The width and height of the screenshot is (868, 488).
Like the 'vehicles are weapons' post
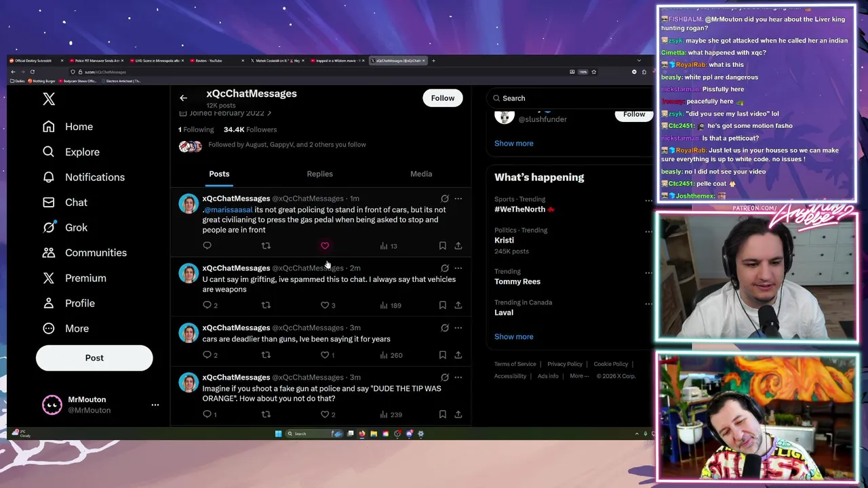pos(328,305)
